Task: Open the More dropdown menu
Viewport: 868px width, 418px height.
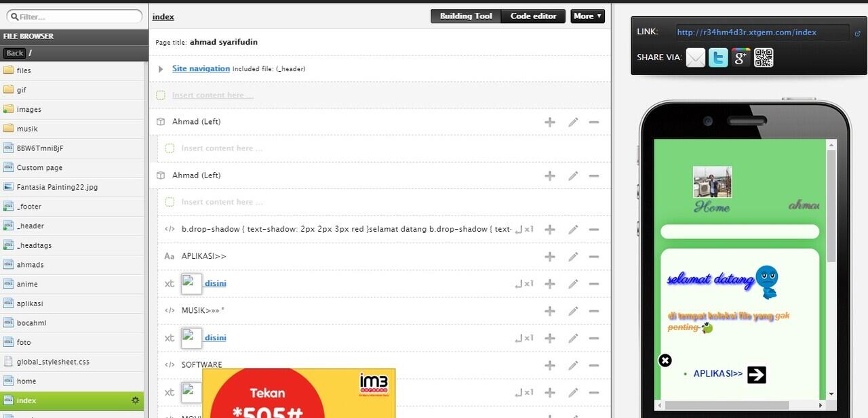Action: click(587, 16)
